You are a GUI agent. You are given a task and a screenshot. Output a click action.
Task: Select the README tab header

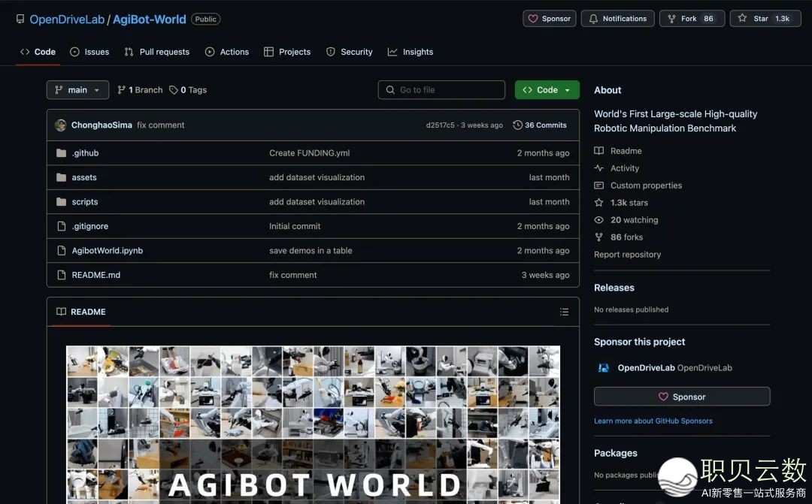80,312
